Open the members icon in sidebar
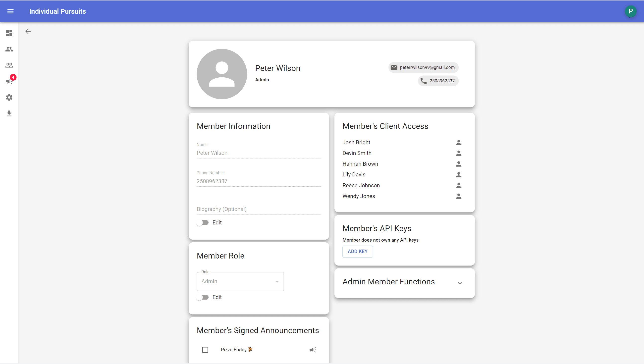The image size is (644, 364). pyautogui.click(x=9, y=49)
